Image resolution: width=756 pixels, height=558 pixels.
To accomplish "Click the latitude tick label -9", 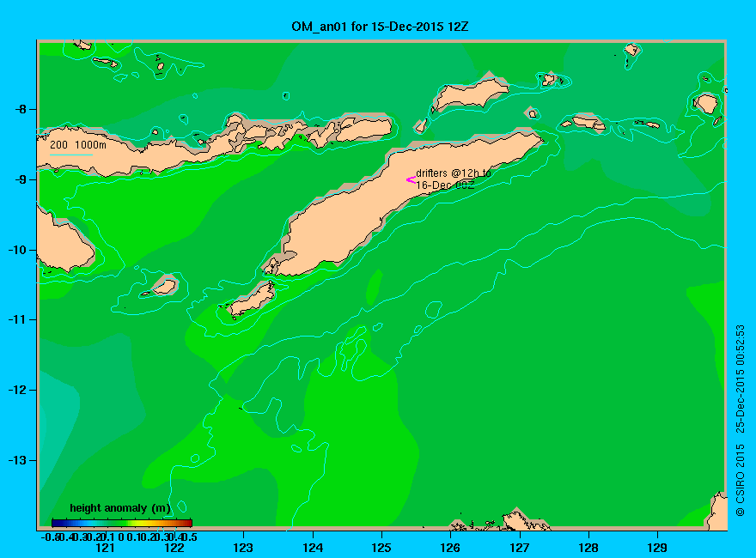I will (x=21, y=179).
